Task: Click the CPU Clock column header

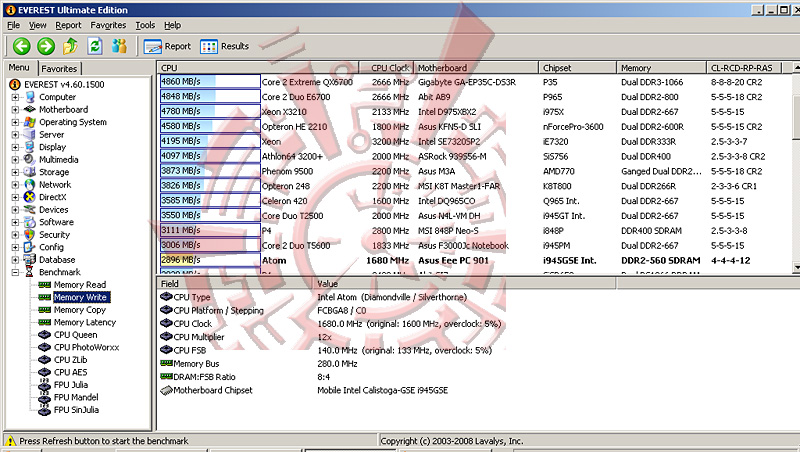Action: click(x=386, y=68)
